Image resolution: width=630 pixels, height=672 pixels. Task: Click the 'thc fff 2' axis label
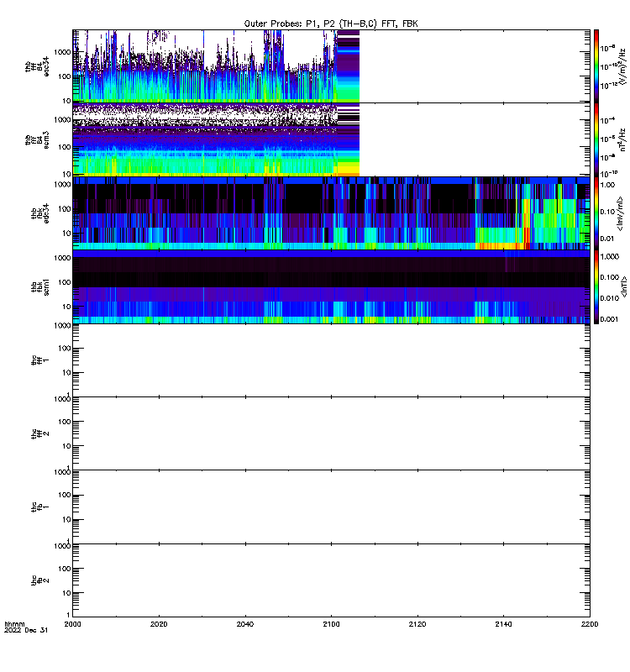click(x=40, y=433)
